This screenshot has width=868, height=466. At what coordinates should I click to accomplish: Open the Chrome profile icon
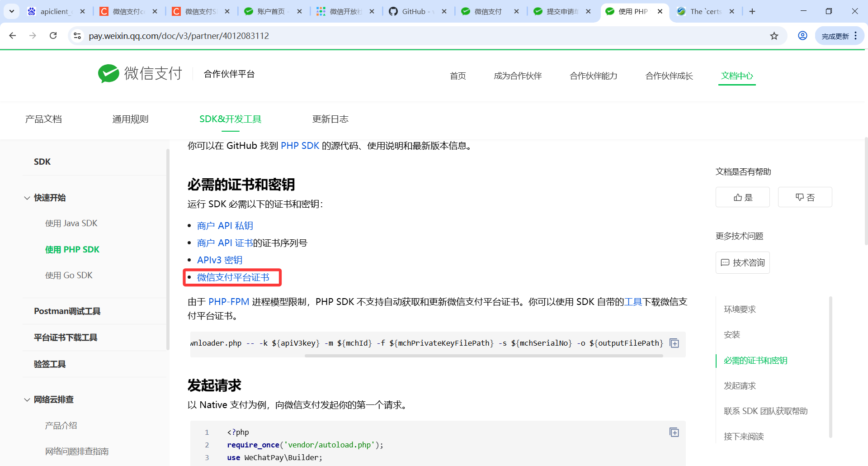tap(802, 36)
